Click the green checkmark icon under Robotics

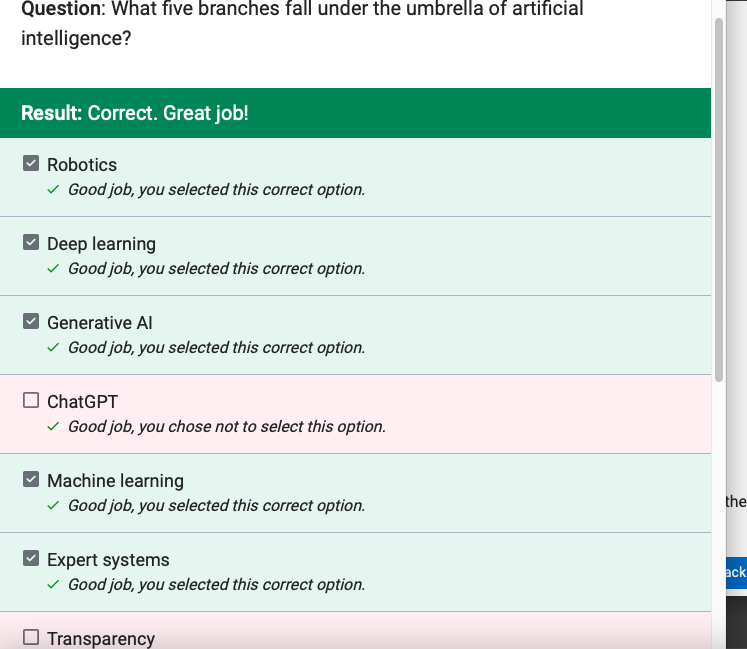(x=53, y=190)
